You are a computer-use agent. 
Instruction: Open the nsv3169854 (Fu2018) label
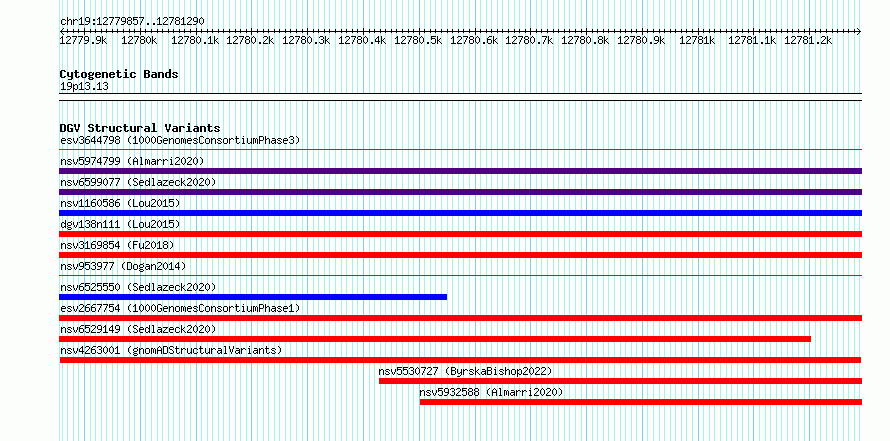(117, 245)
